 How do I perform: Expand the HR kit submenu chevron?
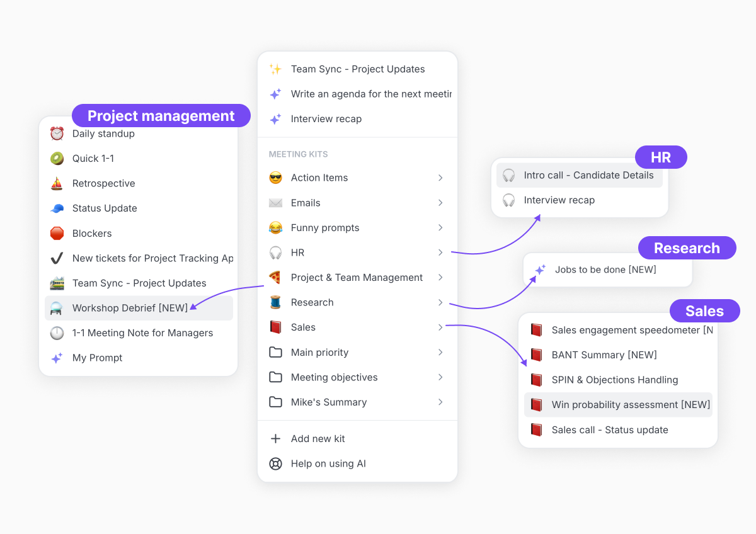pos(440,253)
